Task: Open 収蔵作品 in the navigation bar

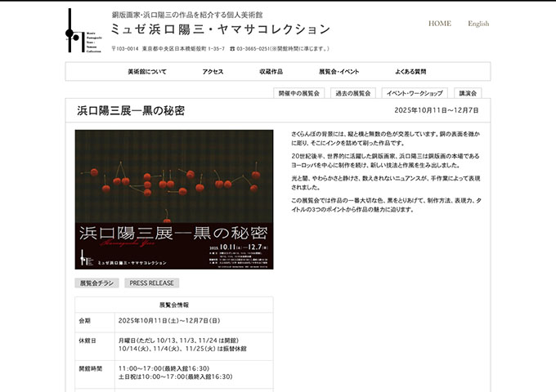Action: click(x=271, y=72)
